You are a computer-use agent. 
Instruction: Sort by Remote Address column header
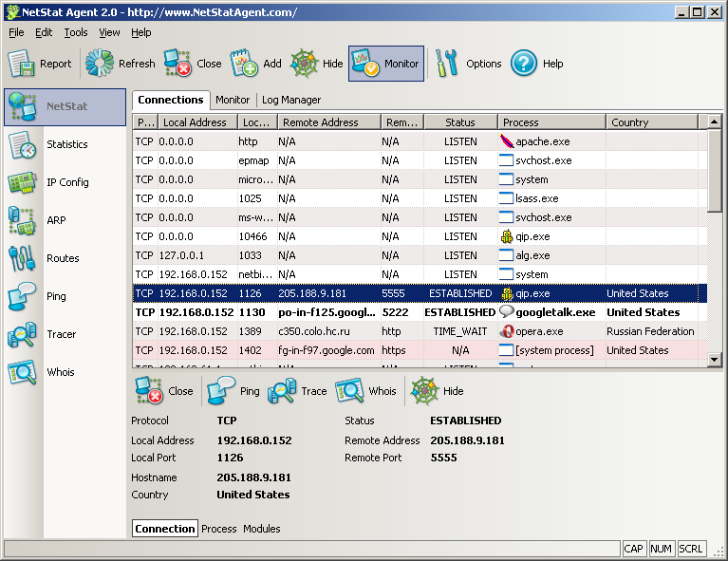(328, 122)
